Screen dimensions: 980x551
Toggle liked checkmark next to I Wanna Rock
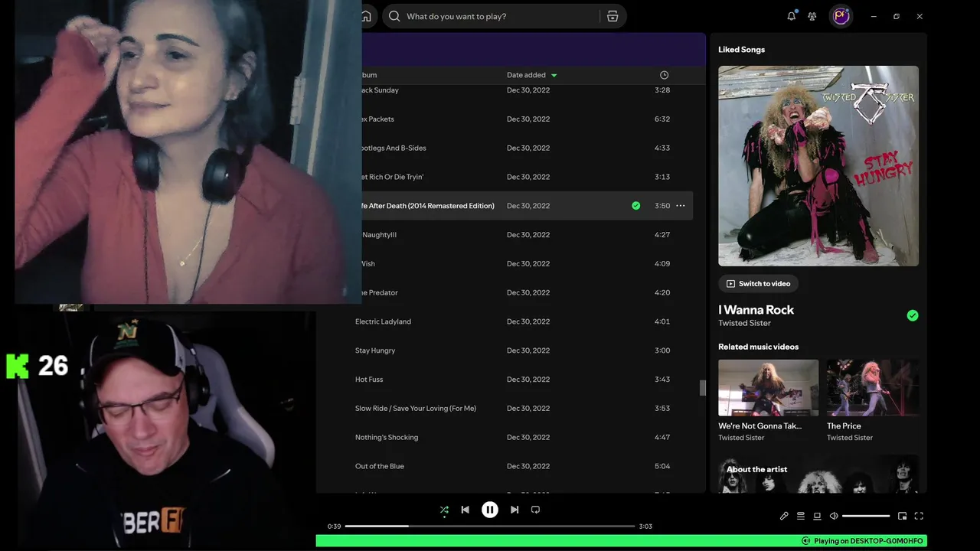coord(913,315)
